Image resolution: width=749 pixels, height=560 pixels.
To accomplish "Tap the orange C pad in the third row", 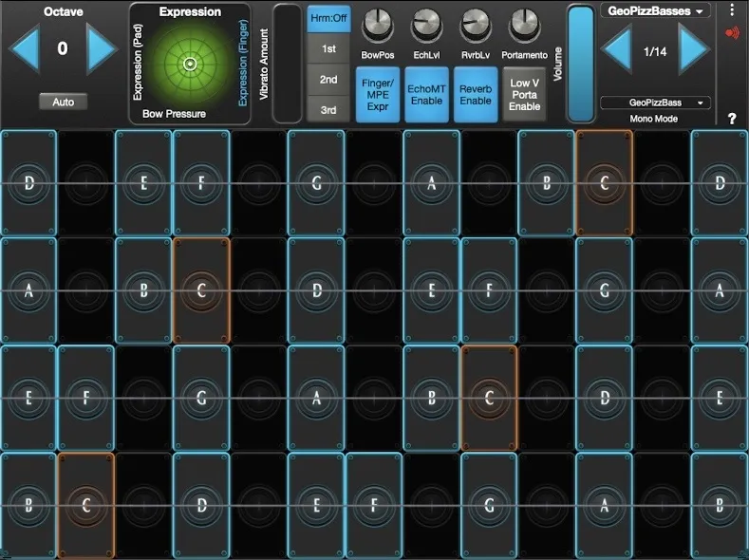I will pyautogui.click(x=489, y=398).
